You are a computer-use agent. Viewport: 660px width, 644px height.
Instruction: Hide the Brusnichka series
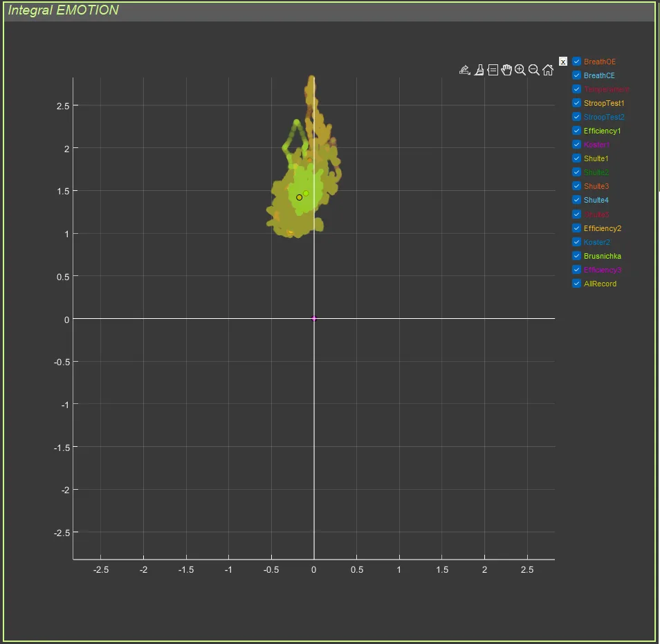point(577,256)
